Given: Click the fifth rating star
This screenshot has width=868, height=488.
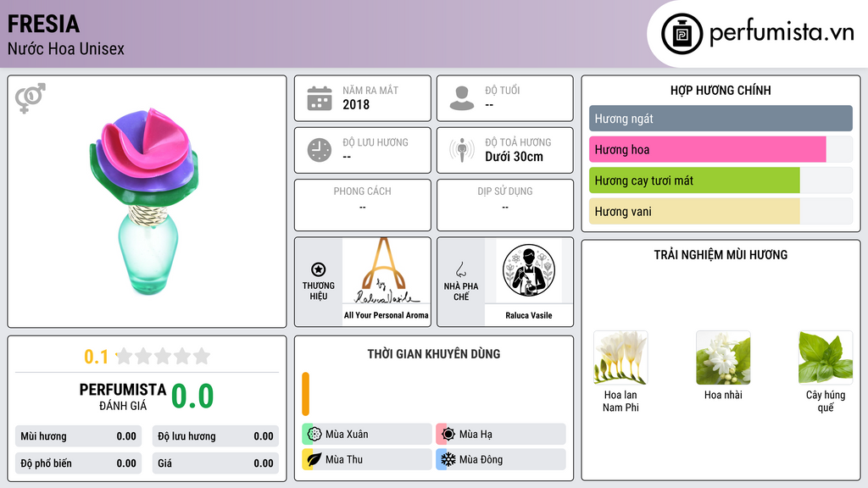Looking at the screenshot, I should (x=202, y=356).
